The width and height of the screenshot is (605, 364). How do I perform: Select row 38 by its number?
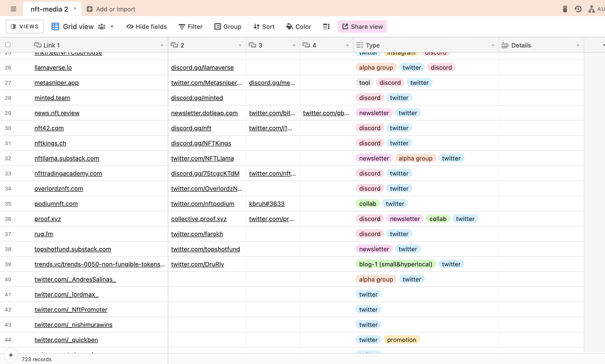point(8,249)
